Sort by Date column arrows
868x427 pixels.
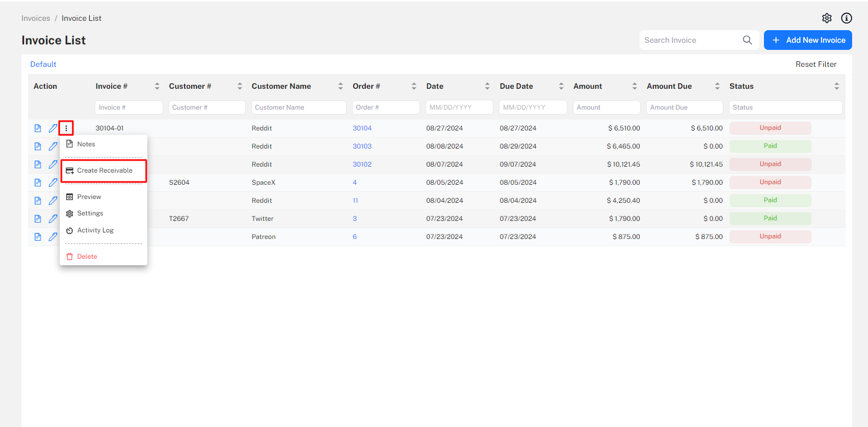click(487, 86)
